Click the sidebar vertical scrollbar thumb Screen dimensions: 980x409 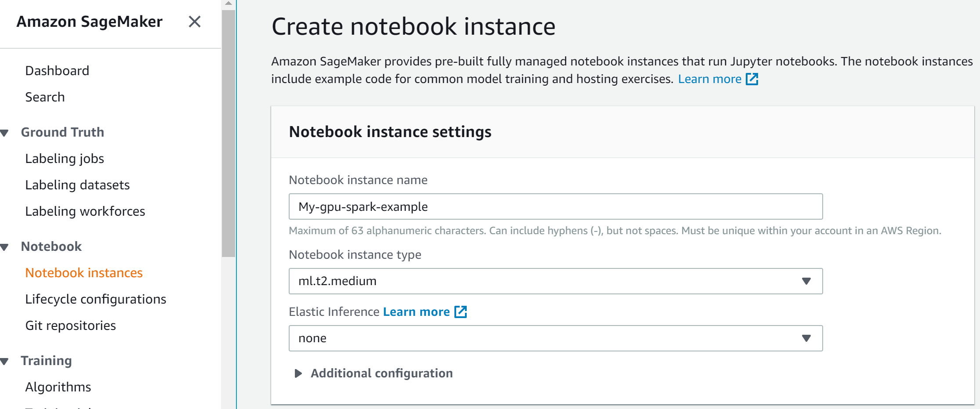pos(229,133)
